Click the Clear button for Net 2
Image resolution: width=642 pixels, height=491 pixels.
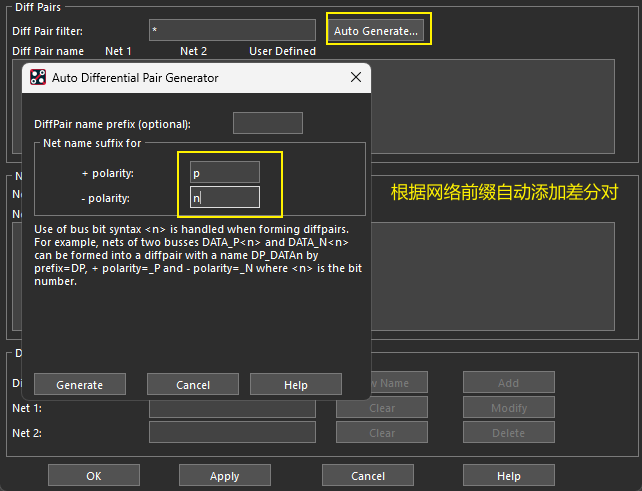(382, 433)
